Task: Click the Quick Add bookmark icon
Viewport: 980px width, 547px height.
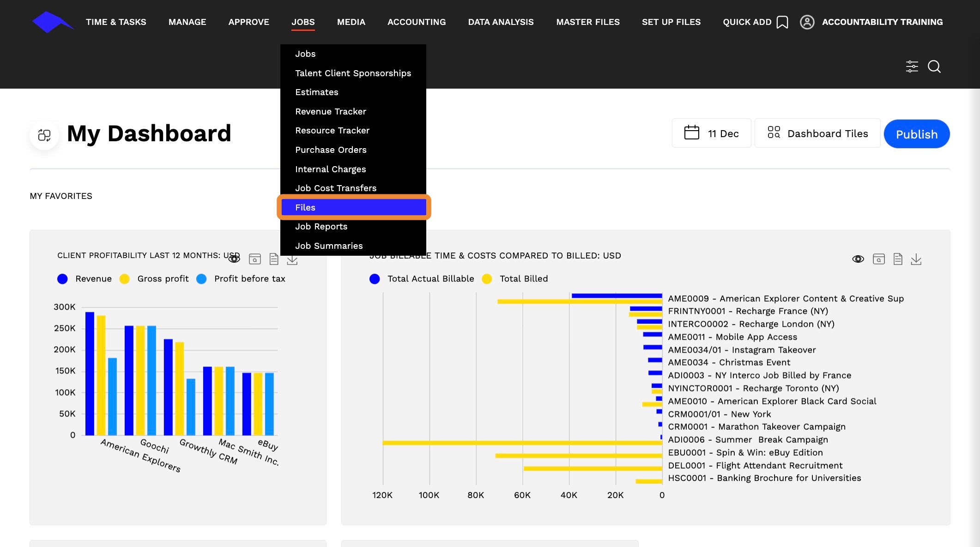Action: [782, 22]
